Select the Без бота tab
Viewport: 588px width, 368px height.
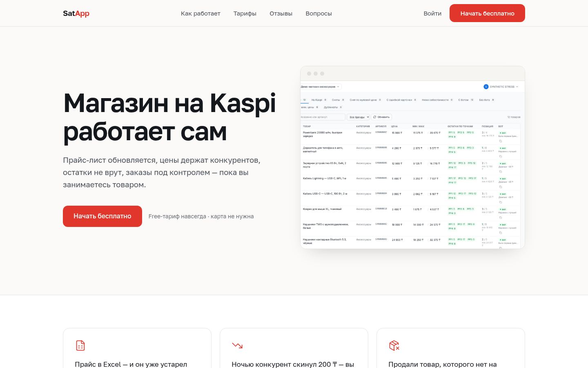coord(486,100)
